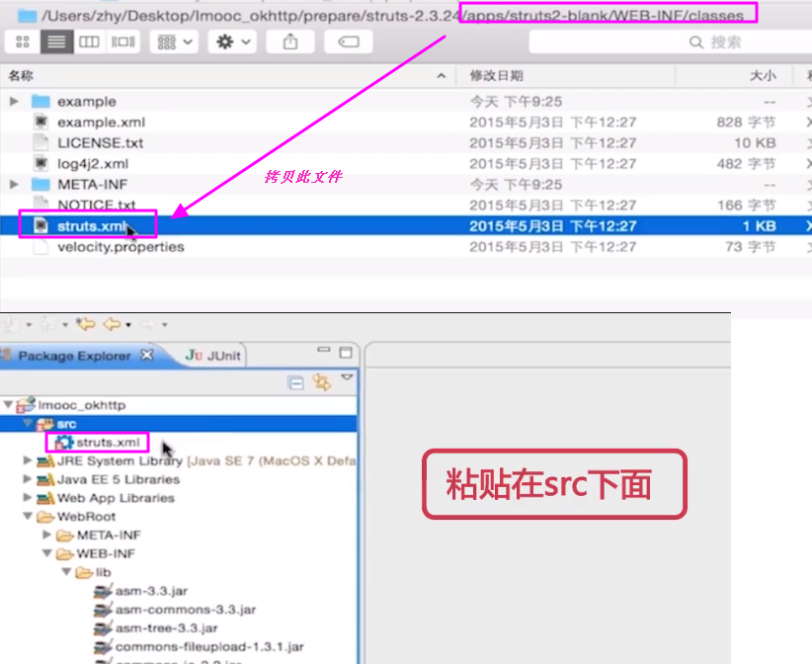Viewport: 812px width, 666px height.
Task: Select the log4j2.xml file
Action: [93, 164]
